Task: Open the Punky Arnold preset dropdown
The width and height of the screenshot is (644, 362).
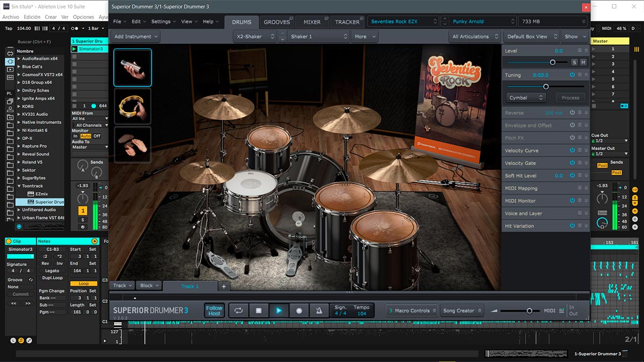Action: coord(478,21)
